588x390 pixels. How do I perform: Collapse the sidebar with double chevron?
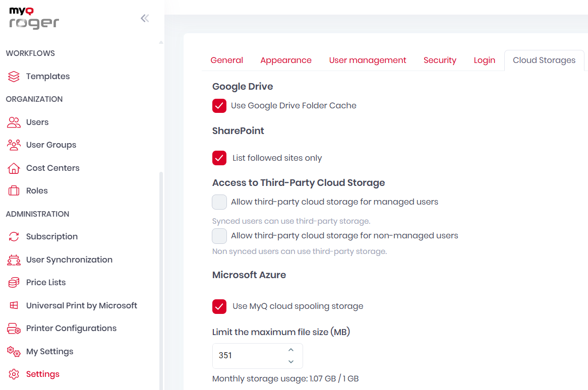point(145,18)
